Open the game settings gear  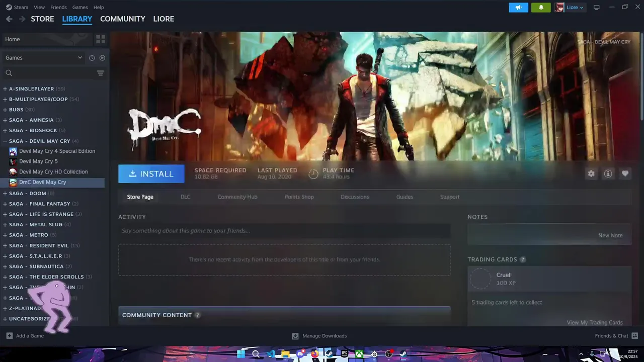(591, 173)
